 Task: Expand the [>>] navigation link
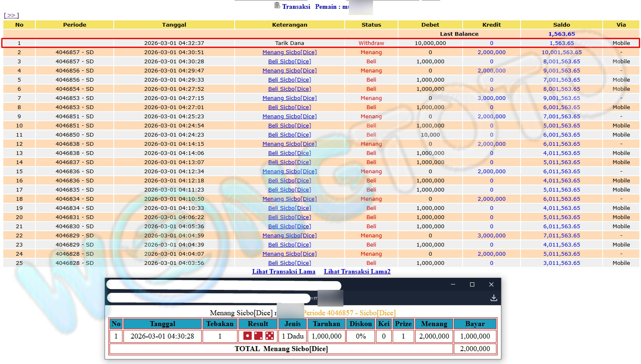click(11, 15)
